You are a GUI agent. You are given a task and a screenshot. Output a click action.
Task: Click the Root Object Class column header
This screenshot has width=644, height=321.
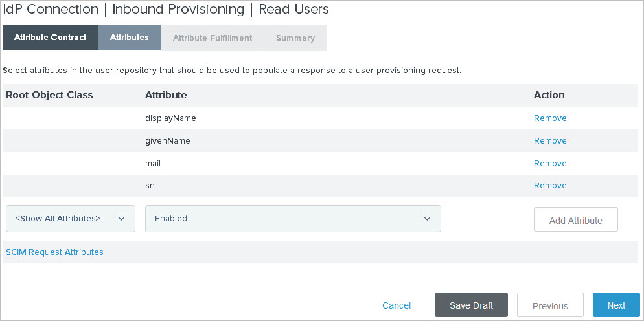49,95
